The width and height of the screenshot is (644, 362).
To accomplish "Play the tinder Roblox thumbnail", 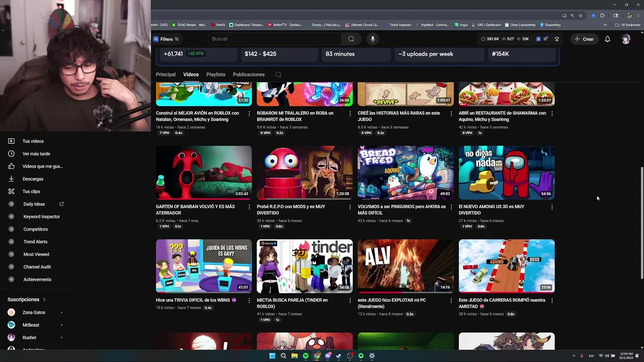I will tap(305, 266).
